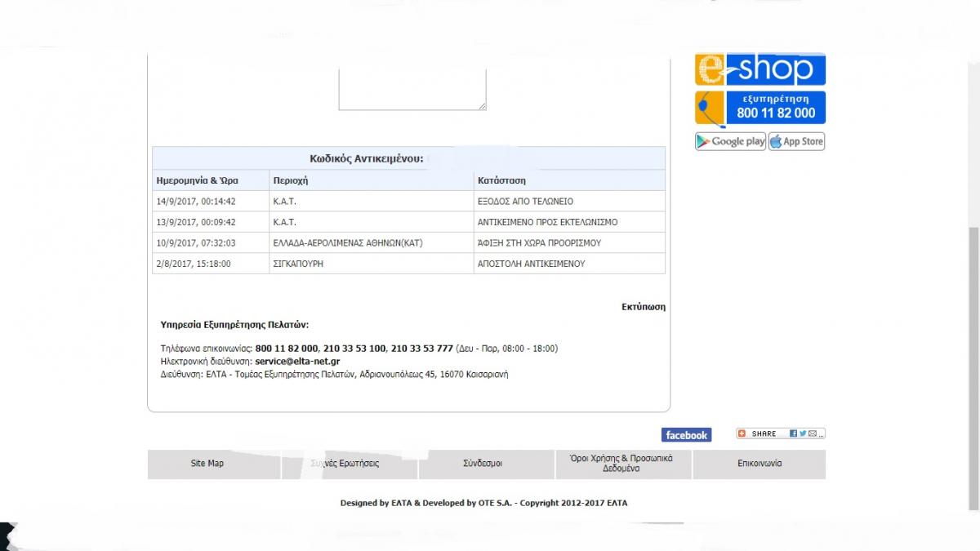Share via the small Facebook icon
The height and width of the screenshot is (551, 980).
(x=793, y=433)
